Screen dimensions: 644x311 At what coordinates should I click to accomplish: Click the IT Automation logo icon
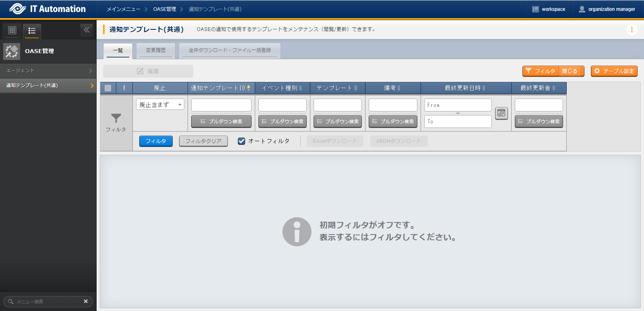(17, 9)
